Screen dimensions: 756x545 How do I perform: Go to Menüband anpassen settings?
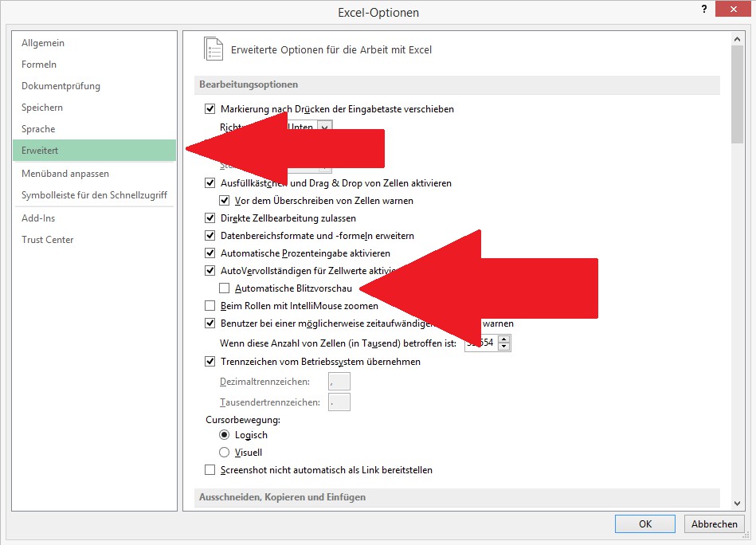65,174
